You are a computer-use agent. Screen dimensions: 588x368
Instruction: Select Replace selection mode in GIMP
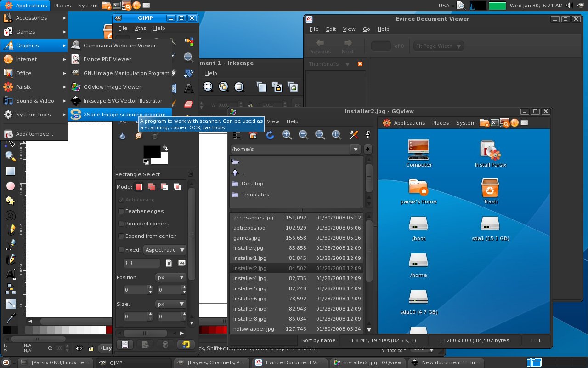139,187
